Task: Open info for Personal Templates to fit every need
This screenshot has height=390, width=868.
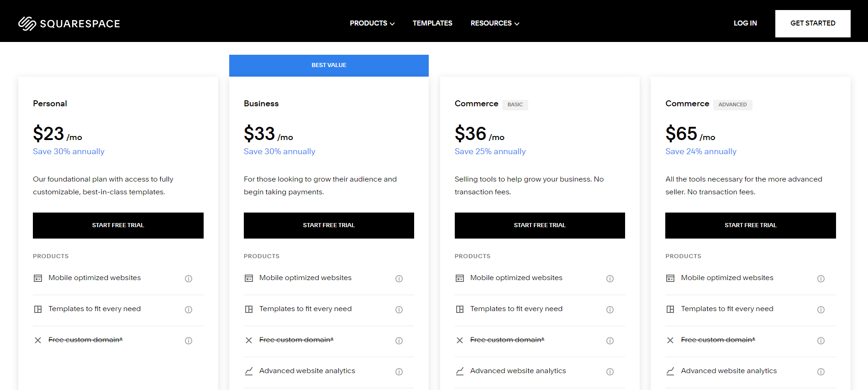Action: coord(189,310)
